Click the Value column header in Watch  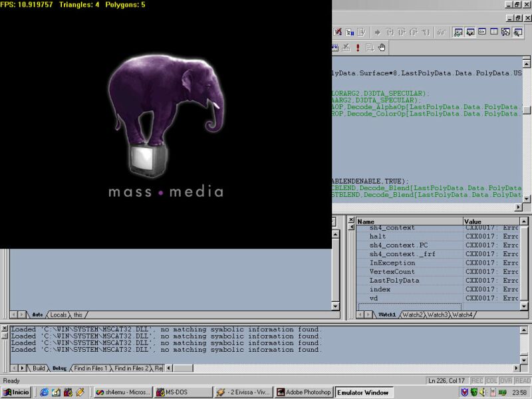click(x=491, y=221)
